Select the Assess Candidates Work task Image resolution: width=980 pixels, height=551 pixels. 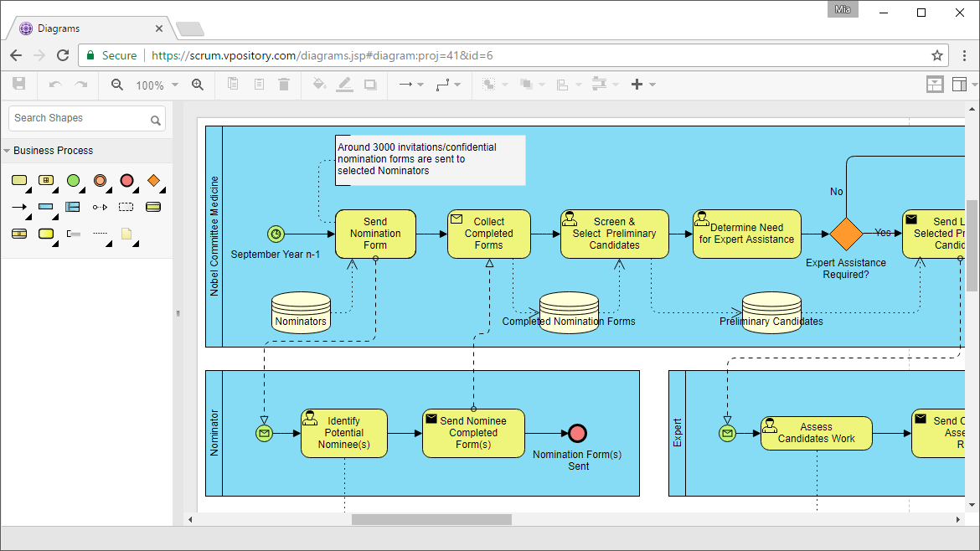coord(817,433)
